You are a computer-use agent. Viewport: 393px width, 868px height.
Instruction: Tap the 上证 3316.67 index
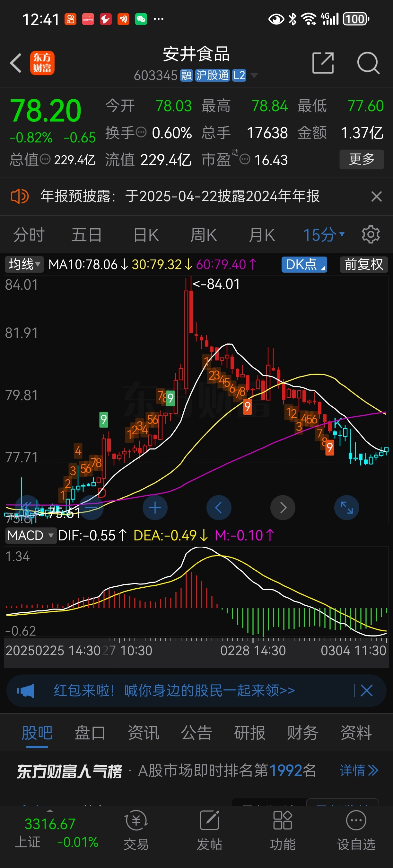tap(57, 833)
